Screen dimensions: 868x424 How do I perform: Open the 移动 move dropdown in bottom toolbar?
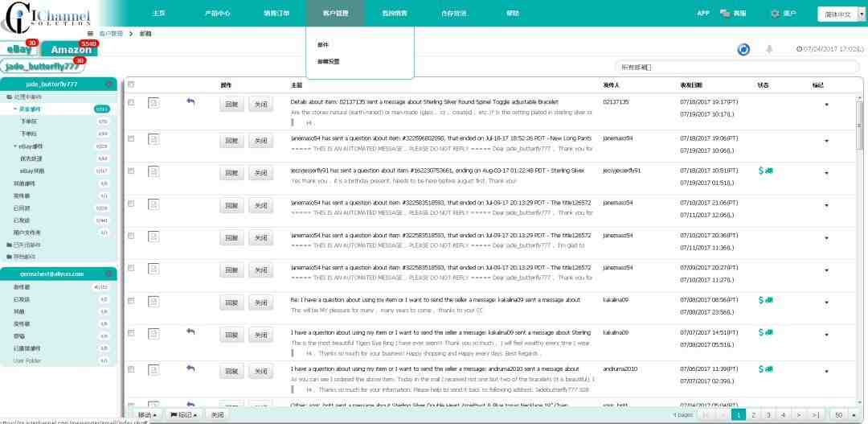coord(147,414)
